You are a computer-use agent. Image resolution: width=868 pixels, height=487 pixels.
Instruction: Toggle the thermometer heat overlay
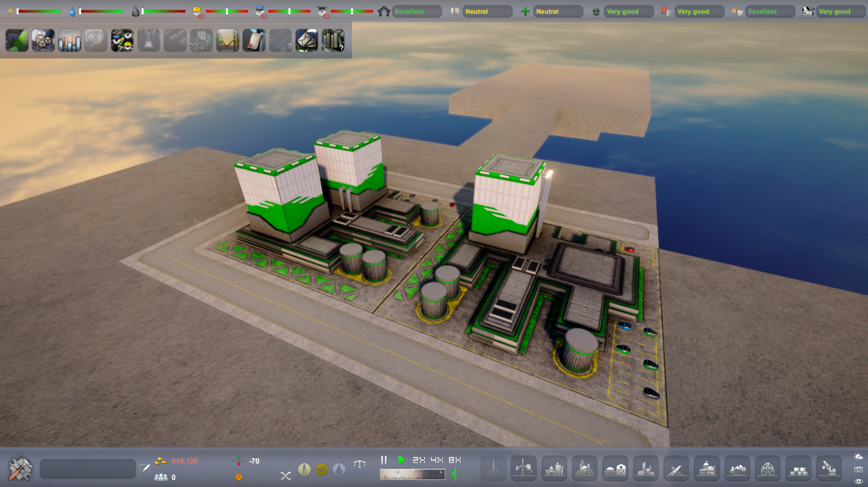[304, 470]
